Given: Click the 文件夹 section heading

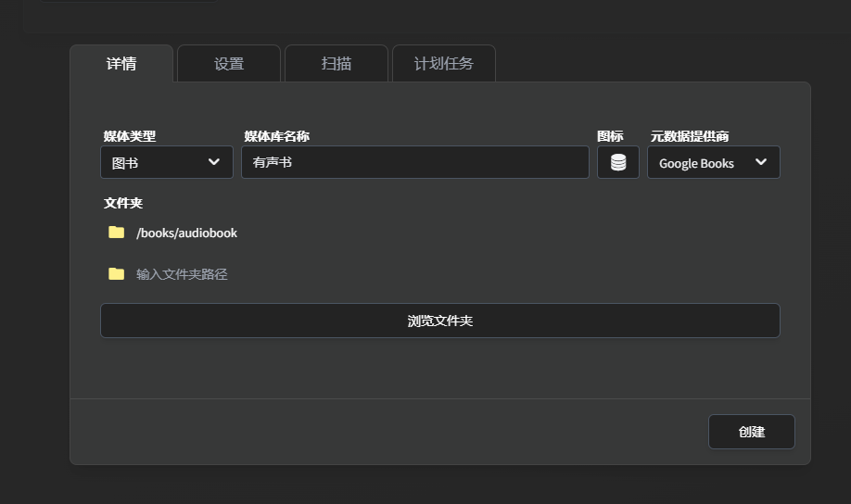Looking at the screenshot, I should point(123,203).
